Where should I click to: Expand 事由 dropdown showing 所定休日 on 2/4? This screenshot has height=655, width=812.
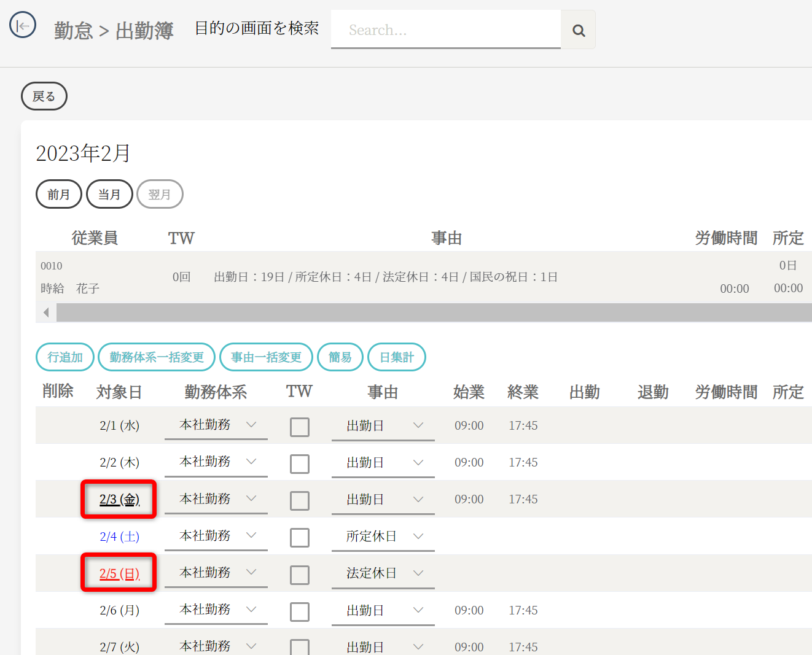pos(383,536)
